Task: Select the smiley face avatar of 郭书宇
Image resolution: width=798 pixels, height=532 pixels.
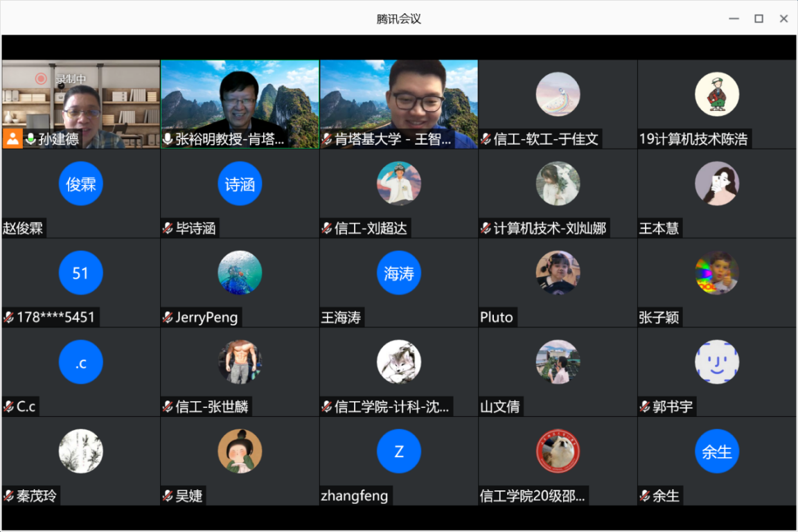Action: [x=717, y=362]
